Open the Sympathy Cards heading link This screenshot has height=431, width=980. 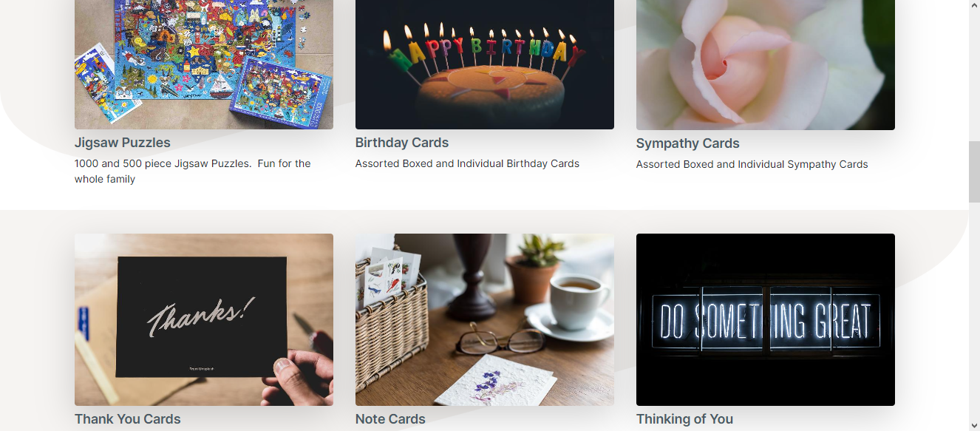click(688, 143)
